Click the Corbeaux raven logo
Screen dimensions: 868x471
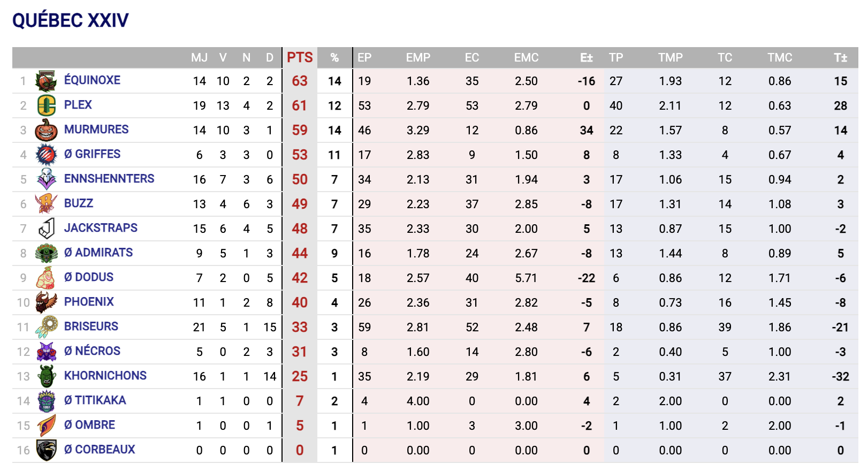pos(46,450)
